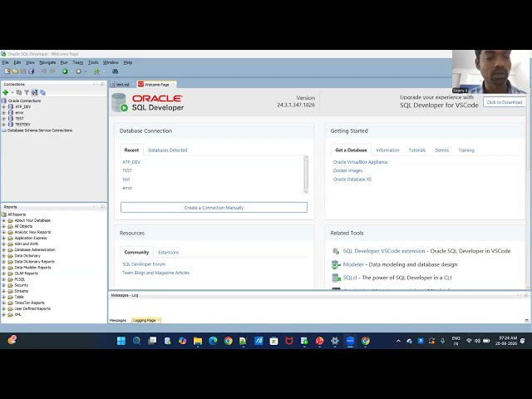Expand the TEST connection node
The height and width of the screenshot is (399, 532).
(3, 118)
